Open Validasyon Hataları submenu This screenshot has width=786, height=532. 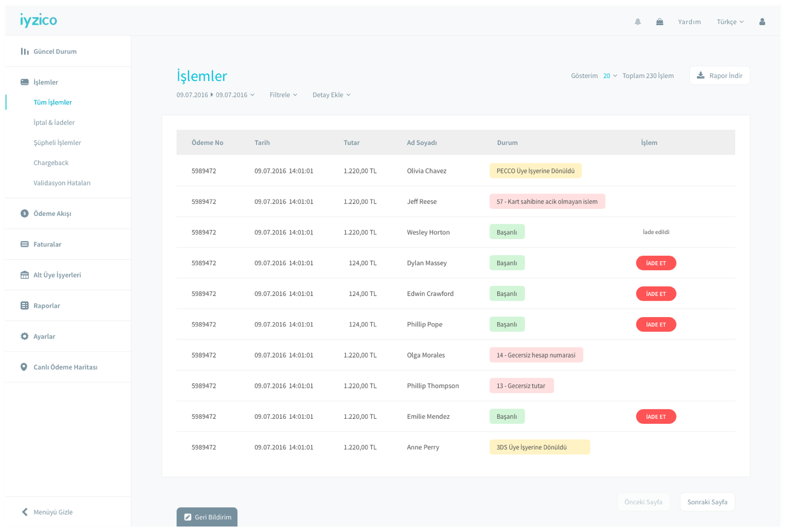point(62,183)
